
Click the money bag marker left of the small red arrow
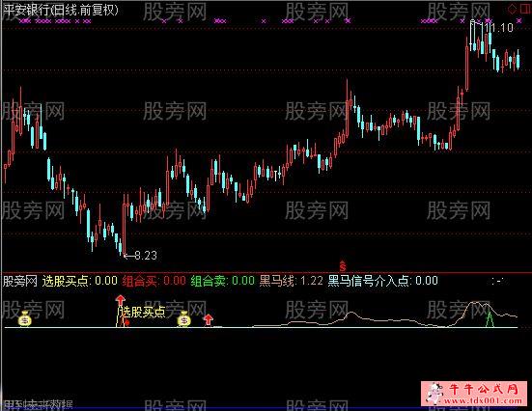click(184, 318)
